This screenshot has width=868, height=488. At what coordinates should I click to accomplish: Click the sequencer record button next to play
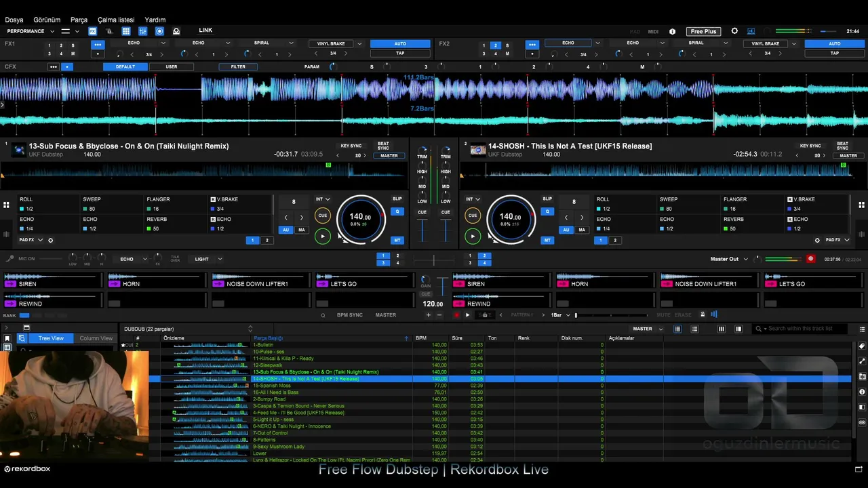(456, 315)
